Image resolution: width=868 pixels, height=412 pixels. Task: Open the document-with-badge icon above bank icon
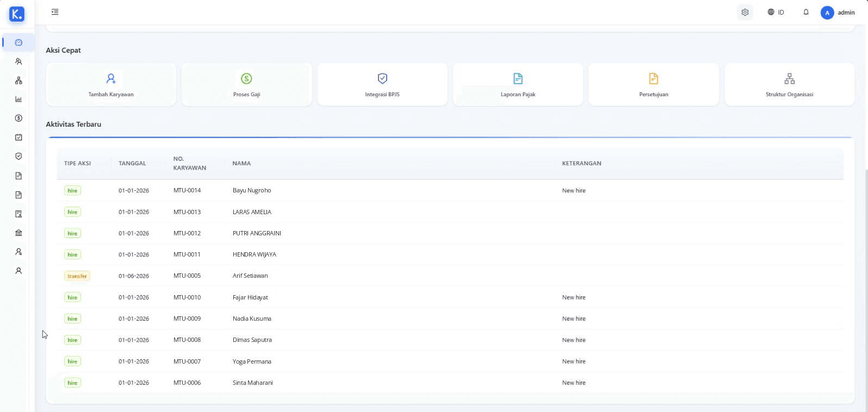(x=18, y=214)
